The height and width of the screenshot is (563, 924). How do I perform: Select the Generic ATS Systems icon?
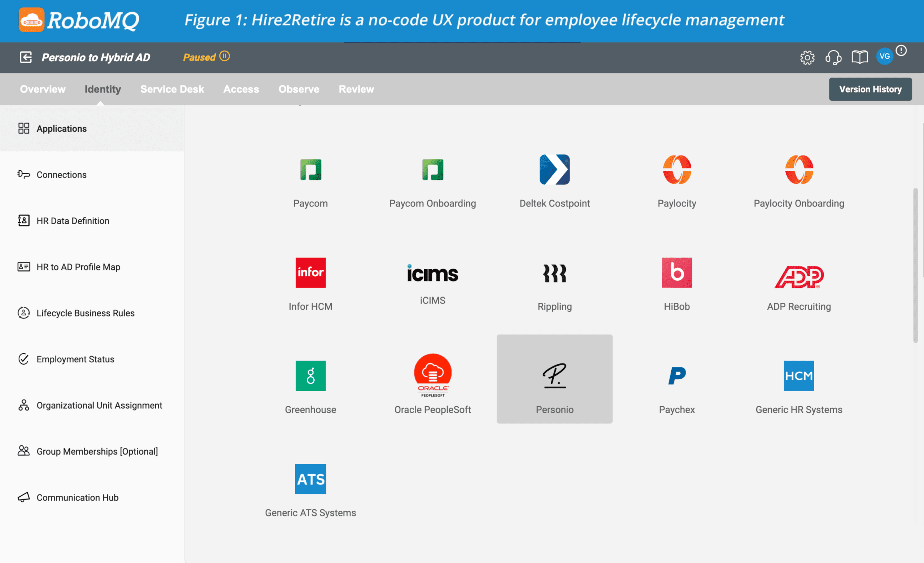[310, 479]
